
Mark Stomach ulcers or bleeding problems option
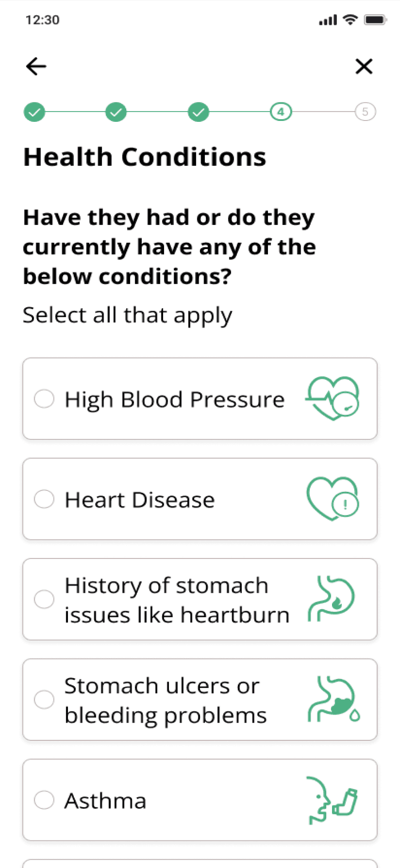click(44, 699)
